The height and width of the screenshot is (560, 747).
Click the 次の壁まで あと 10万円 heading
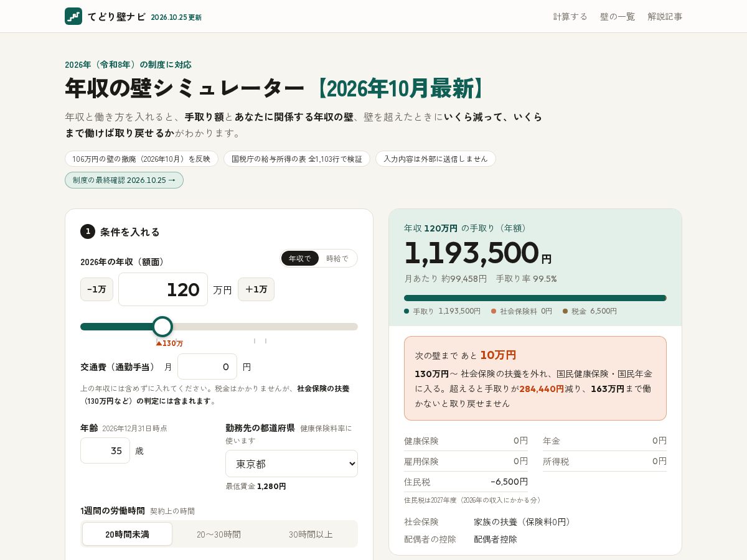pyautogui.click(x=466, y=355)
